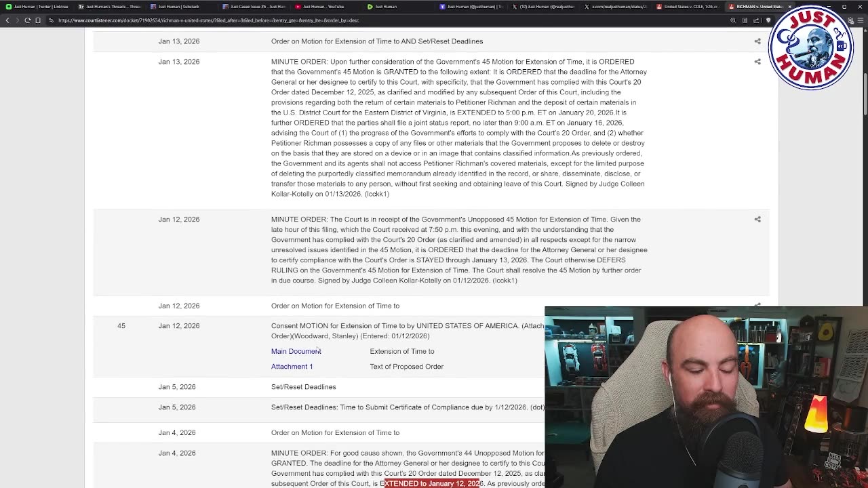Share the Jan 12 Minute Order entry
Image resolution: width=868 pixels, height=488 pixels.
pyautogui.click(x=757, y=220)
